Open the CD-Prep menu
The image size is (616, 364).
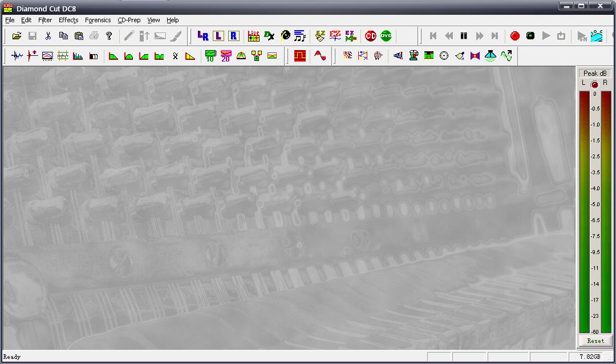coord(129,20)
